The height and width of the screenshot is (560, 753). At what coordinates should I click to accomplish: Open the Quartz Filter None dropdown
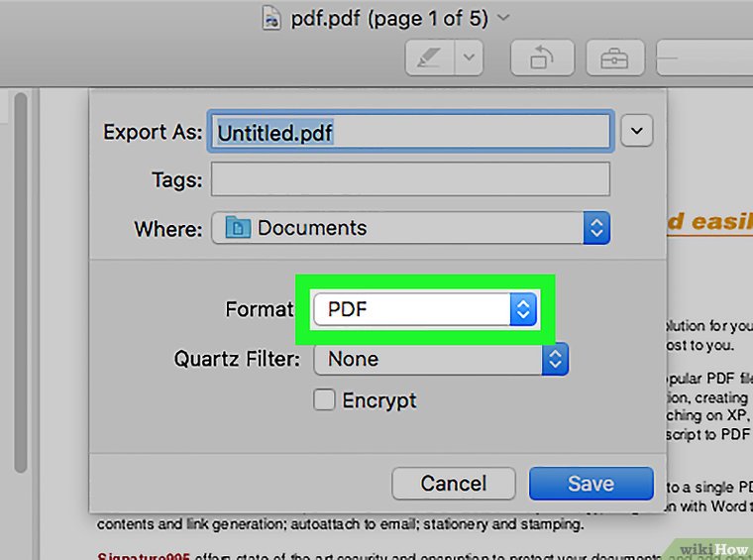click(440, 359)
